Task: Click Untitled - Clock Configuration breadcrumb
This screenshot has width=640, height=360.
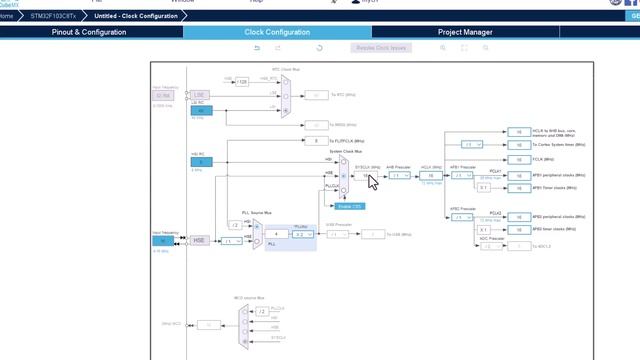Action: point(136,16)
